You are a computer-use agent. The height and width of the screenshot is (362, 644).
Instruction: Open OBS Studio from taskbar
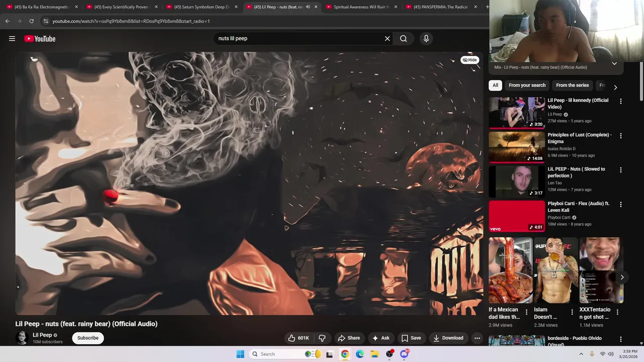coord(389,354)
